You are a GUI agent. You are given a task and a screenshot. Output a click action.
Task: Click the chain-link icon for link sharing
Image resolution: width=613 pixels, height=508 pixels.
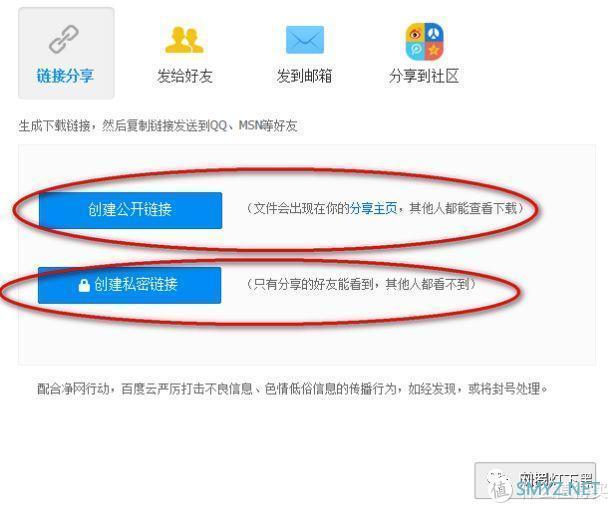[64, 39]
